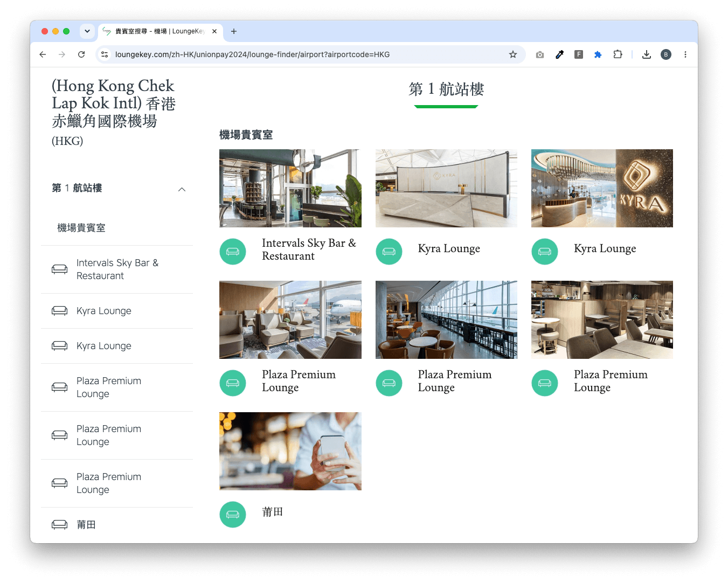Click the 機場貴賓室 section heading

click(x=246, y=135)
